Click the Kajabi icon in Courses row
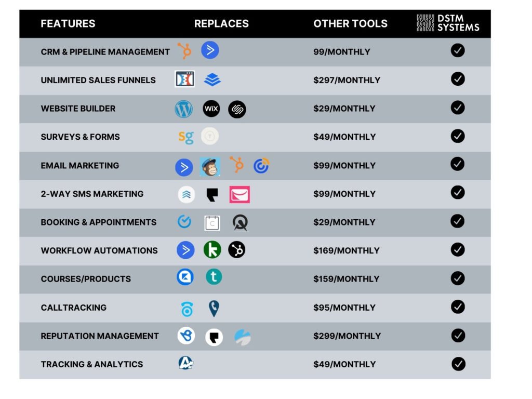The width and height of the screenshot is (532, 399). [x=185, y=277]
